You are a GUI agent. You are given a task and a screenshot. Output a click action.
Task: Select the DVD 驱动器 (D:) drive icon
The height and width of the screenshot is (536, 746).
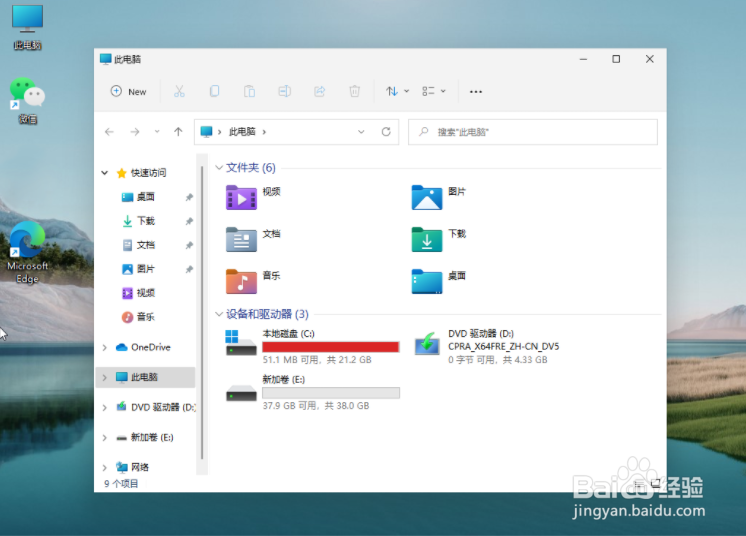(x=427, y=343)
